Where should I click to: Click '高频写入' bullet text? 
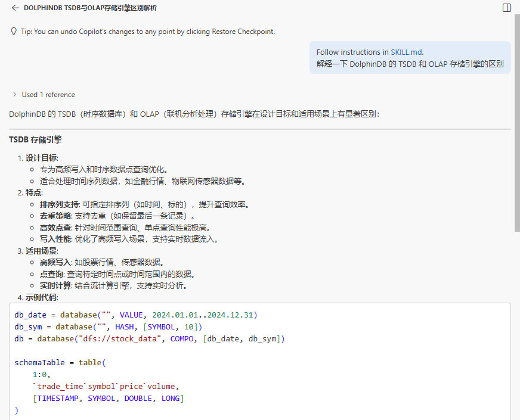click(x=55, y=262)
